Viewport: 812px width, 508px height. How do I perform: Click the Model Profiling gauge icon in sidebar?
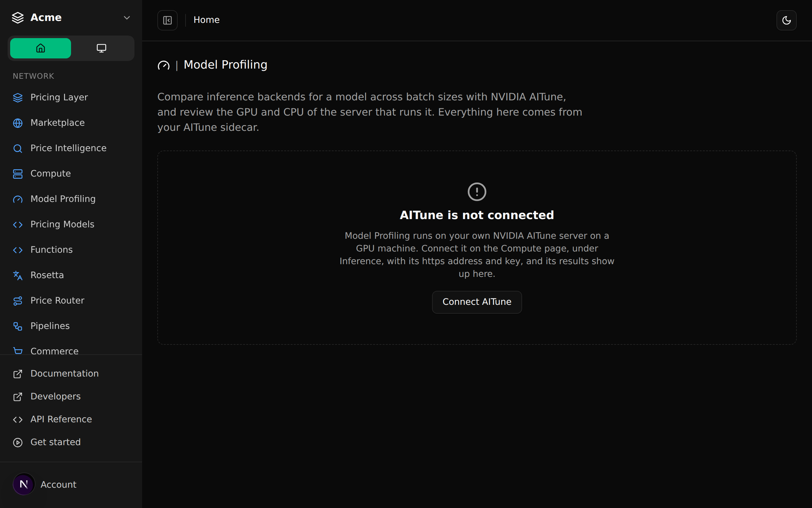pos(18,199)
